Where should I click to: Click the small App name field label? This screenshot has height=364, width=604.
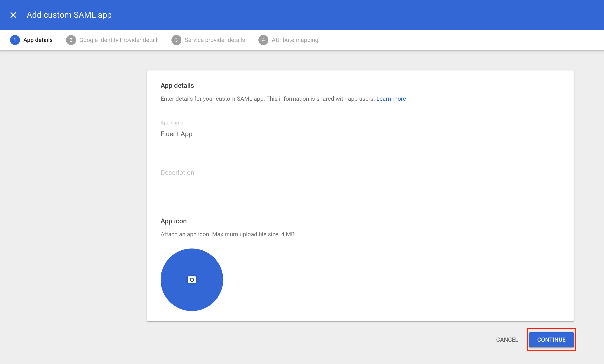point(172,123)
